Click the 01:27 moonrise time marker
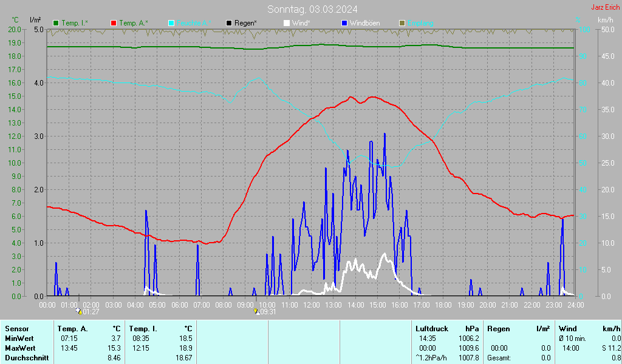Screen dimensions: 622x364 pos(91,312)
